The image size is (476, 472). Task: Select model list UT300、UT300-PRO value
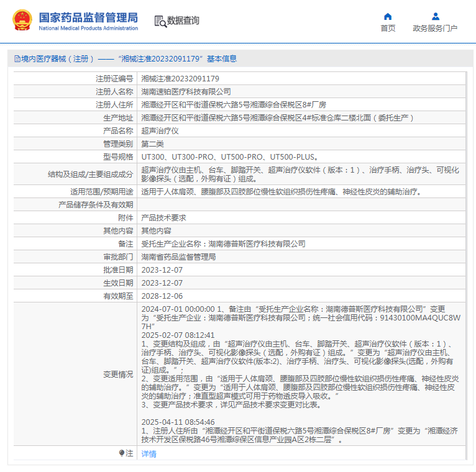[x=230, y=157]
